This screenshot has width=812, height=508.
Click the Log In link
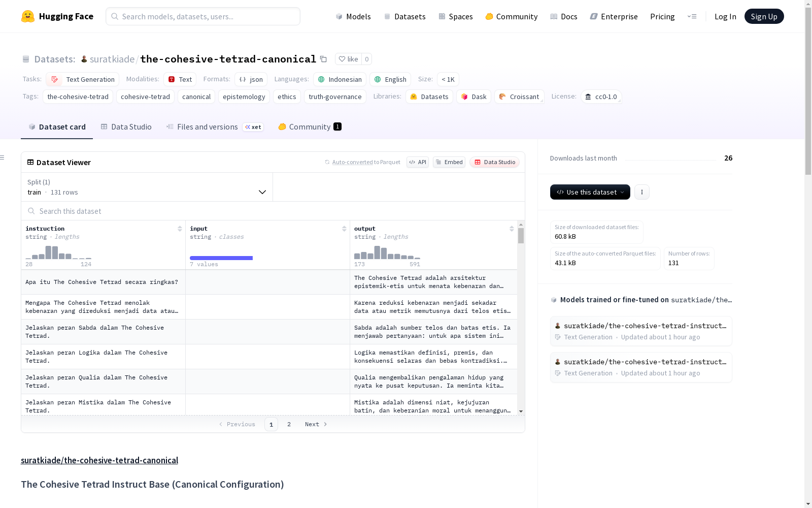725,16
